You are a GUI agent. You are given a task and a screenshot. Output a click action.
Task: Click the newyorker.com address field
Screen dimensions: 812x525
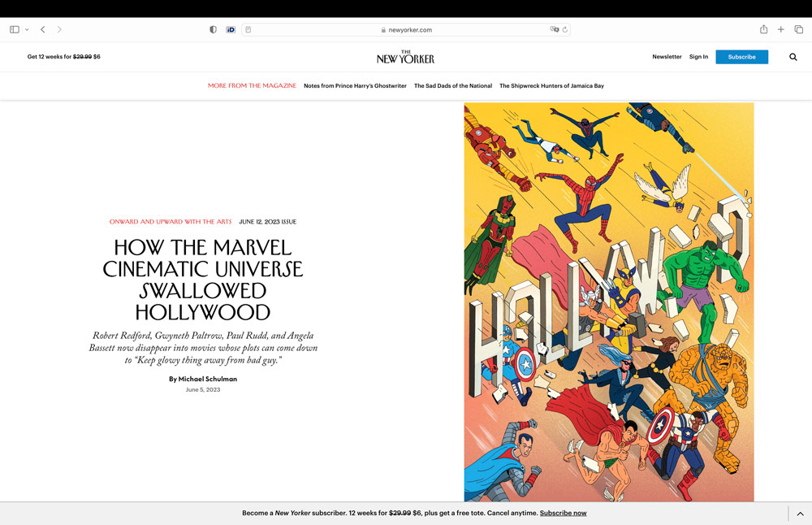(x=406, y=29)
